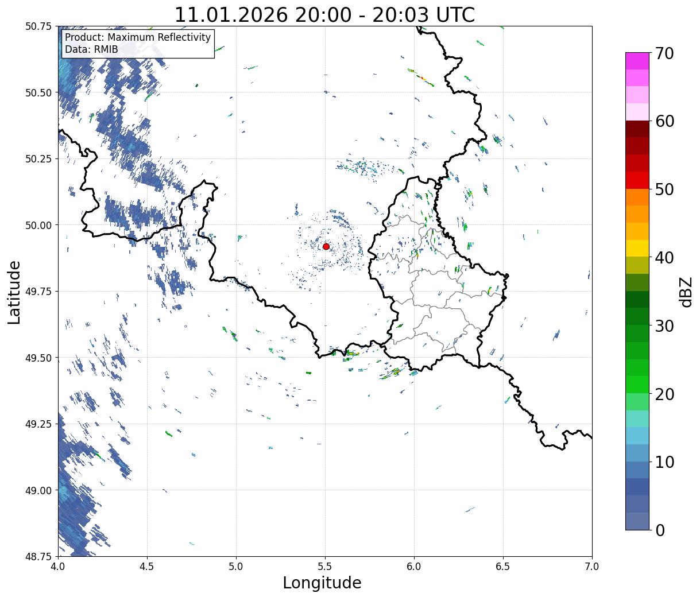Click the 'Latitude' axis label
The image size is (700, 597).
[14, 292]
